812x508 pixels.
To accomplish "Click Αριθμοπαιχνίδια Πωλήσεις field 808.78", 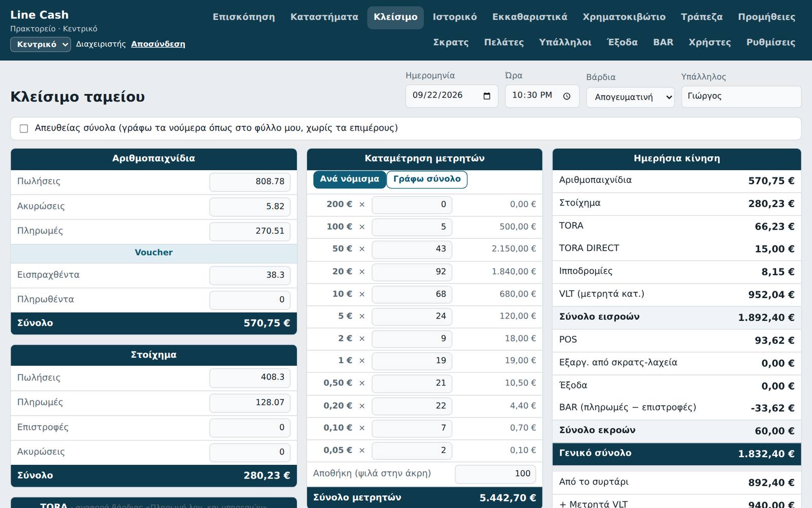I will point(250,182).
